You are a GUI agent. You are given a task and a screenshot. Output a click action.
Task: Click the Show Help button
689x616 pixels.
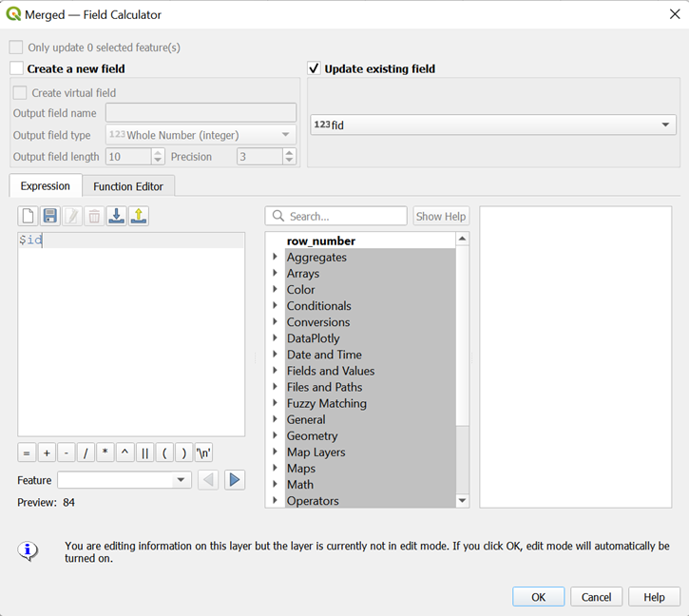pos(441,217)
